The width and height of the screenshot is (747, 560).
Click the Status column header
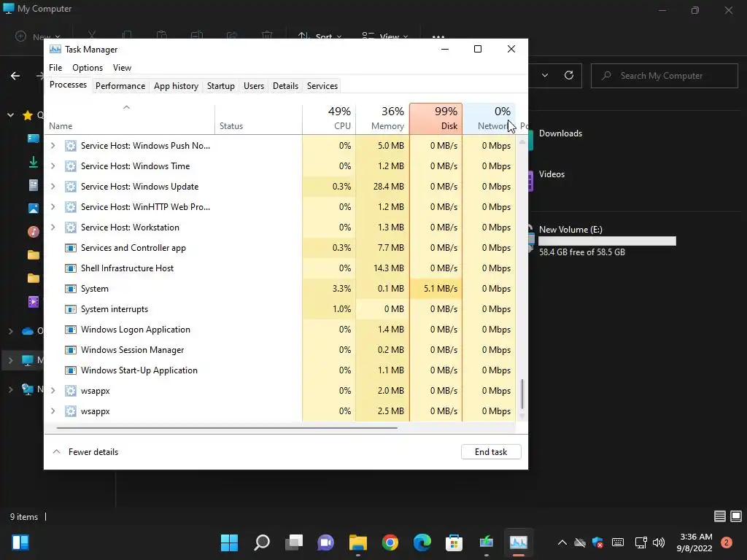258,119
